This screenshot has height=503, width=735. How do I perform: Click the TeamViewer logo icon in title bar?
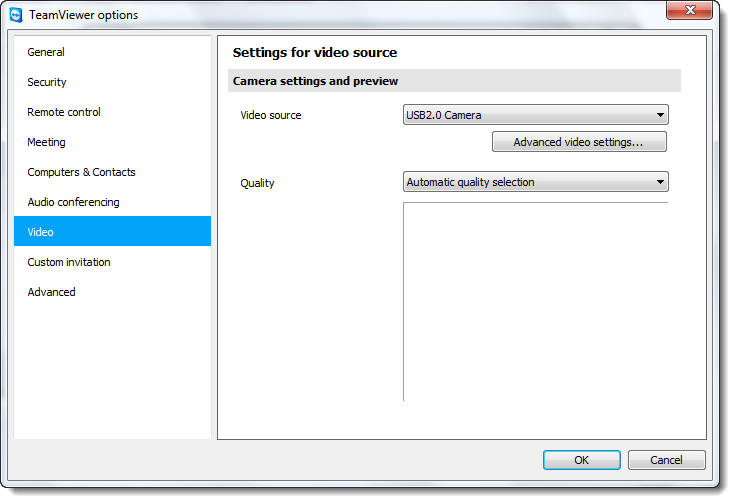pos(16,15)
